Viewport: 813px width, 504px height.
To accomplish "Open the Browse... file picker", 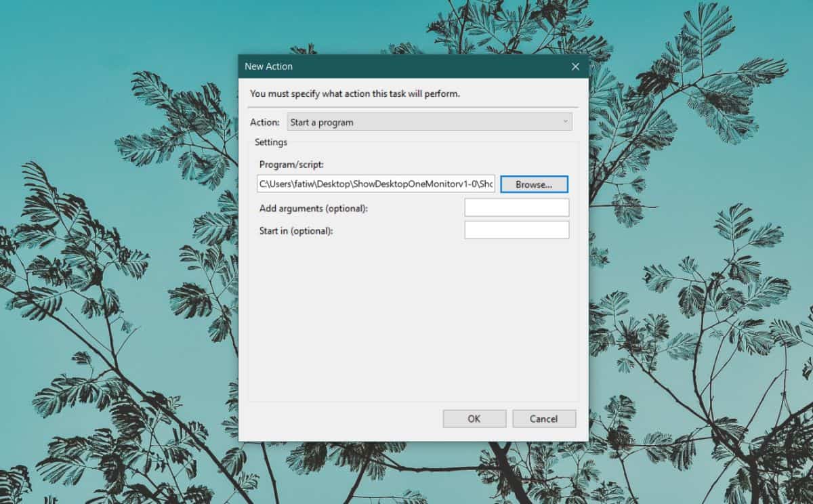I will tap(534, 184).
